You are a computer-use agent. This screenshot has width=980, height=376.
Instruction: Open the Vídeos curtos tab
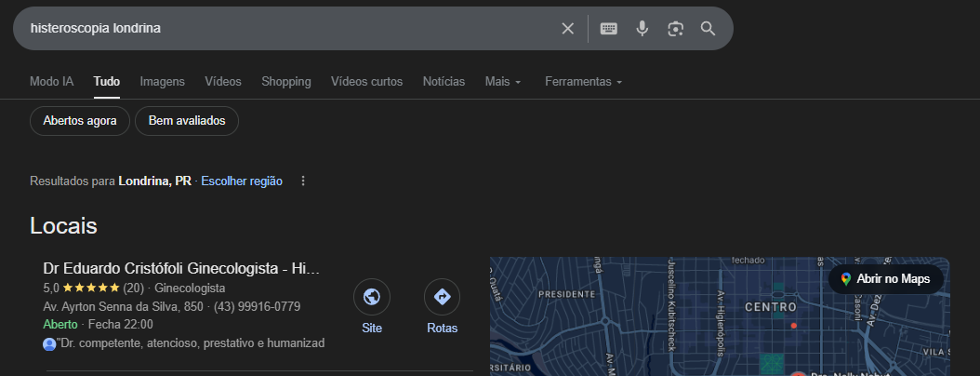[367, 81]
